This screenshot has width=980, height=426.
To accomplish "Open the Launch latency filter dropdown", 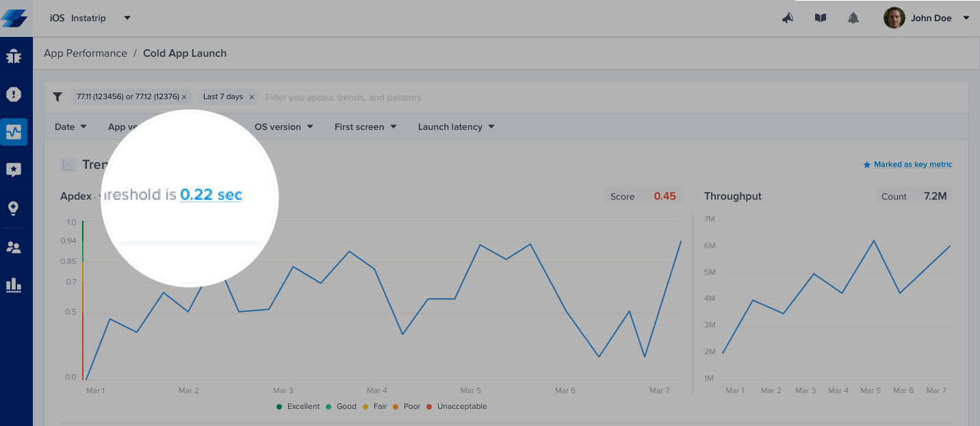I will pos(456,127).
